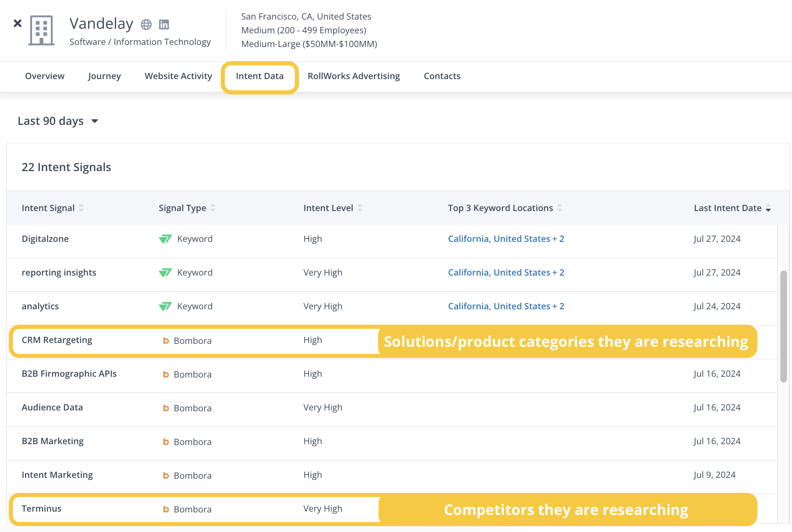The image size is (792, 532).
Task: Close the Vandelay account panel
Action: pos(17,23)
